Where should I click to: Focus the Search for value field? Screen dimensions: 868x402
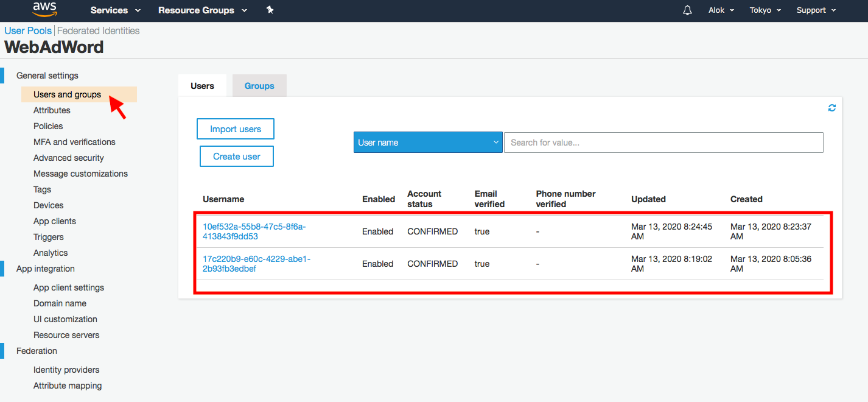663,143
